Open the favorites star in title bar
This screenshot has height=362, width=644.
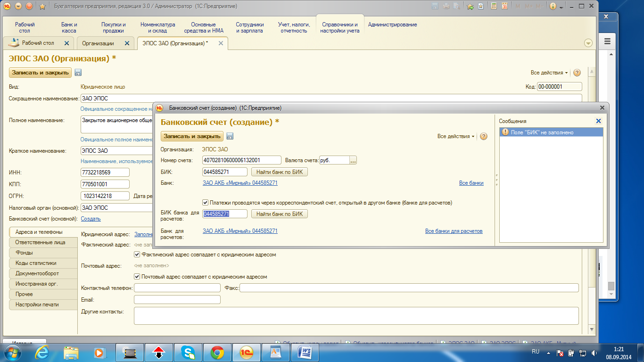(x=42, y=7)
